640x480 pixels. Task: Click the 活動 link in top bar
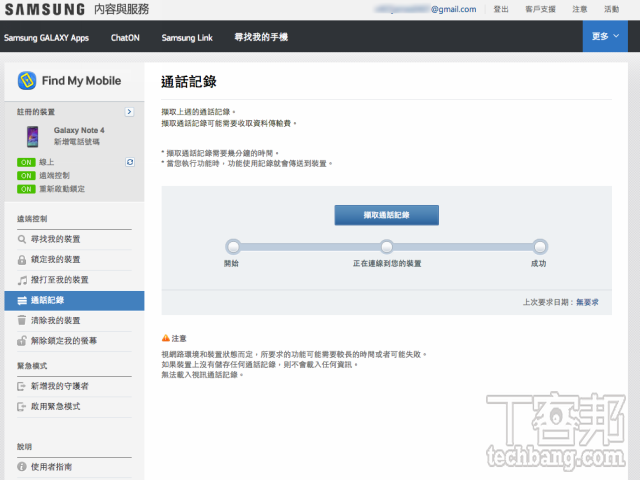point(611,9)
